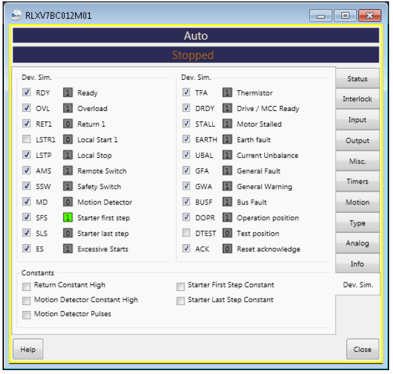Click the Current Unbalance value indicator
393x374 pixels.
pyautogui.click(x=227, y=155)
